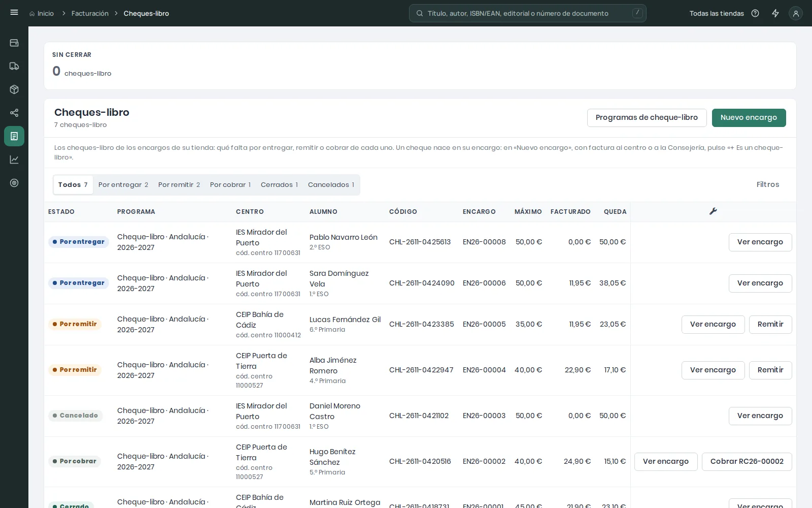Click the Nuevo encargo button
812x508 pixels.
749,118
